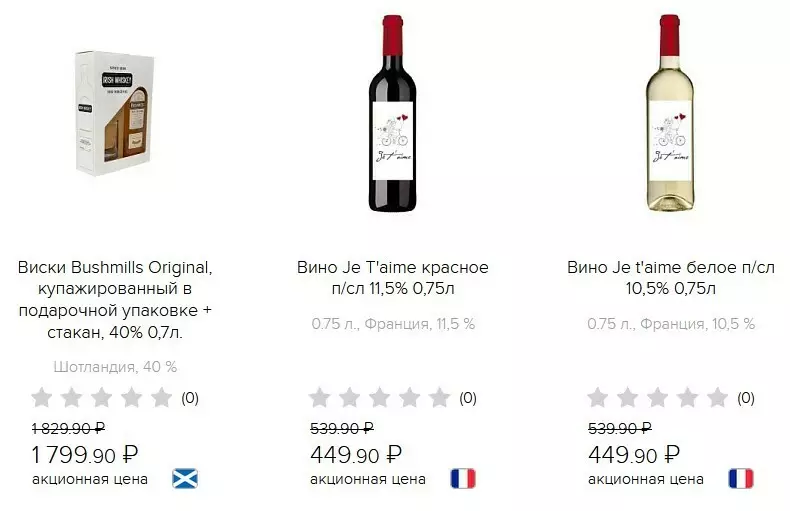Click the Scotland flag icon under Bushmills

coord(185,478)
